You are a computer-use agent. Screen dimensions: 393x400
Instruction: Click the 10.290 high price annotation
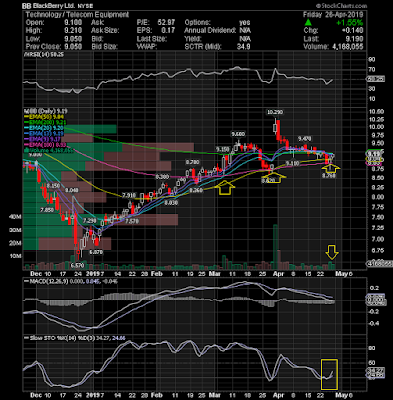click(x=275, y=113)
